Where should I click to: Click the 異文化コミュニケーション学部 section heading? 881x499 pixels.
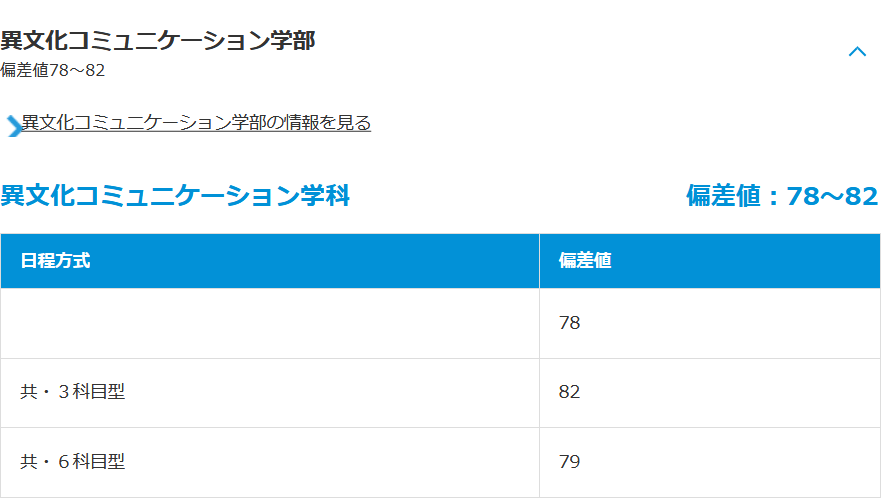158,41
